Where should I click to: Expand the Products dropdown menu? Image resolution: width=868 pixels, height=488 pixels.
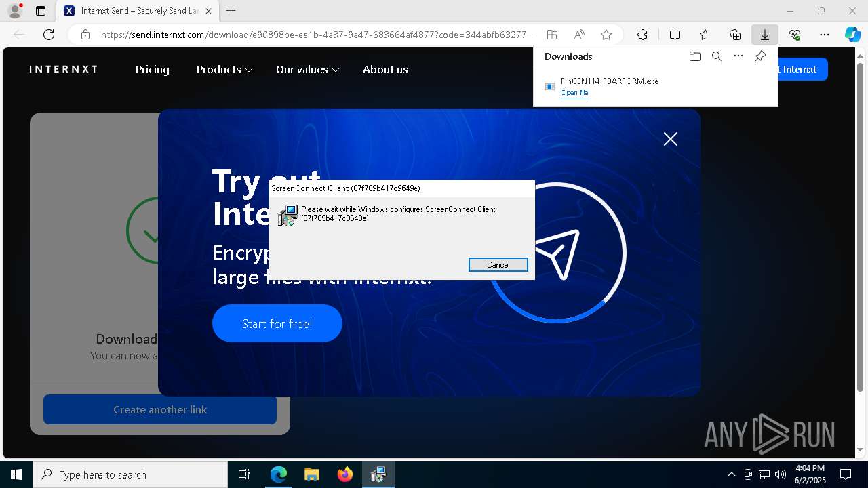[x=224, y=69]
